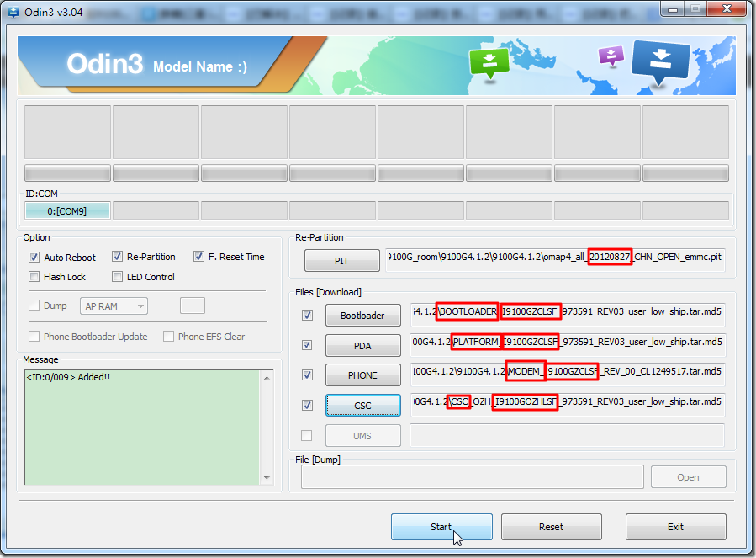Screen dimensions: 756x558
Task: Toggle the Auto Reboot checkbox
Action: click(34, 258)
